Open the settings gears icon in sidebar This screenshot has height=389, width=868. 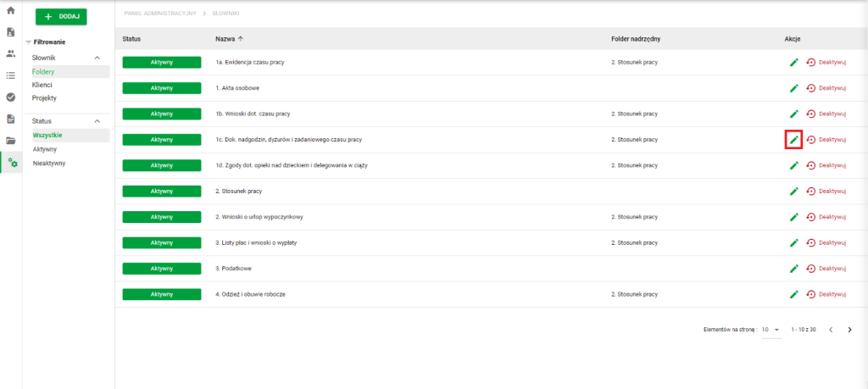[12, 162]
